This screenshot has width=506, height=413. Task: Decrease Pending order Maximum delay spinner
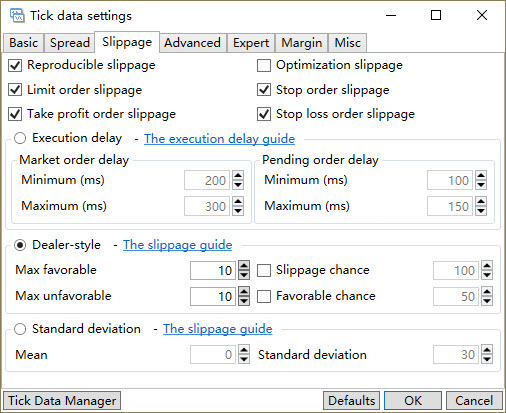[481, 211]
